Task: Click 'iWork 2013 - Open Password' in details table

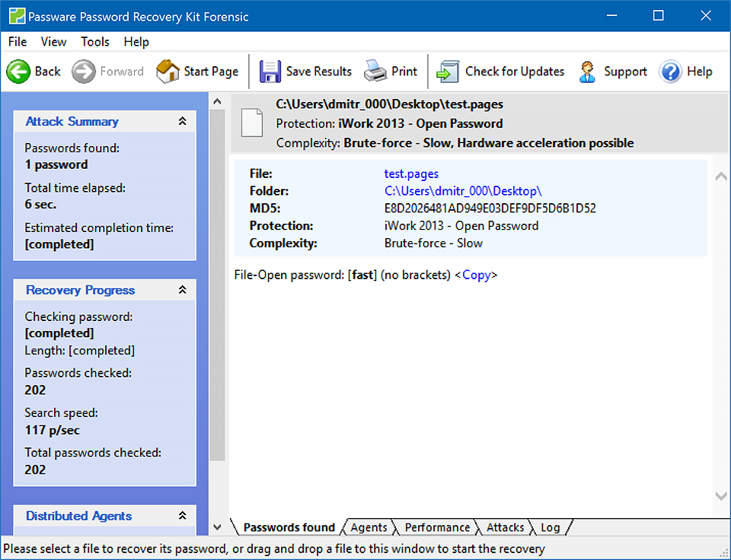Action: 461,226
